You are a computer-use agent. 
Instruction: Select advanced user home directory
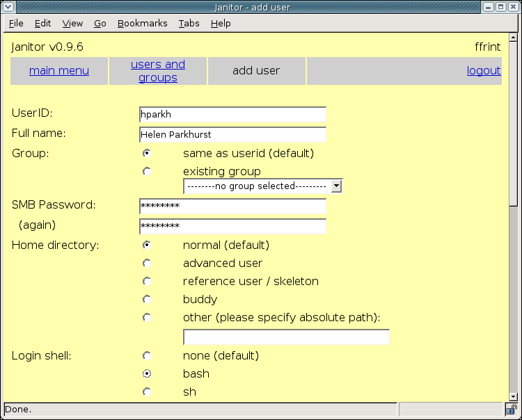point(146,263)
